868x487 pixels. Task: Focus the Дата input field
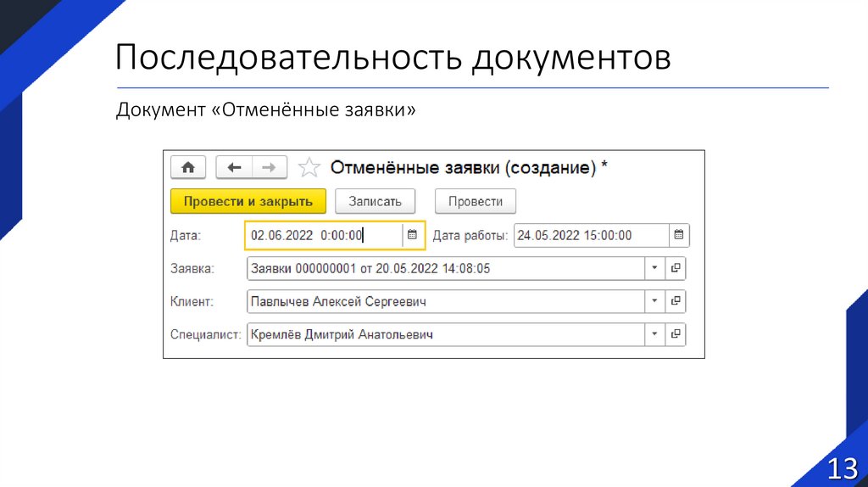pyautogui.click(x=322, y=236)
